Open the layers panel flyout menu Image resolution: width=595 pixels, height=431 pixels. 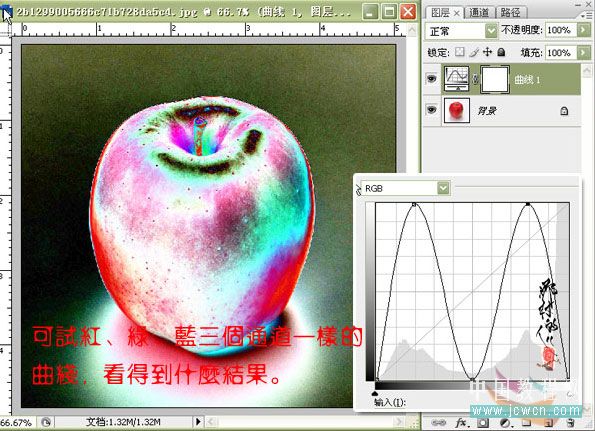pyautogui.click(x=588, y=15)
